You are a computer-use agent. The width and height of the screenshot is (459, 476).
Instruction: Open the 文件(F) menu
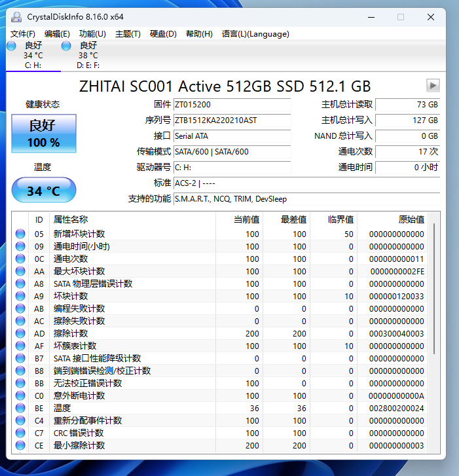(x=22, y=33)
